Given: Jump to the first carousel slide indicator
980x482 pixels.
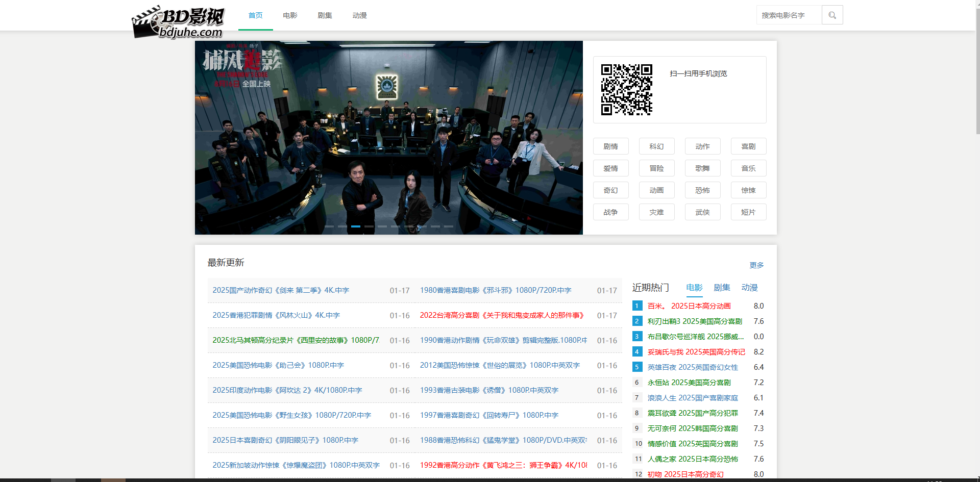Looking at the screenshot, I should [329, 226].
